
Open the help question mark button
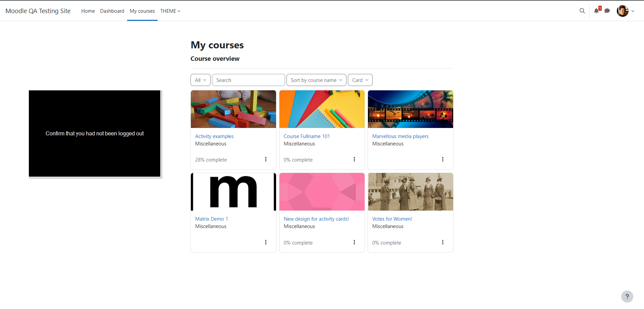(x=627, y=297)
